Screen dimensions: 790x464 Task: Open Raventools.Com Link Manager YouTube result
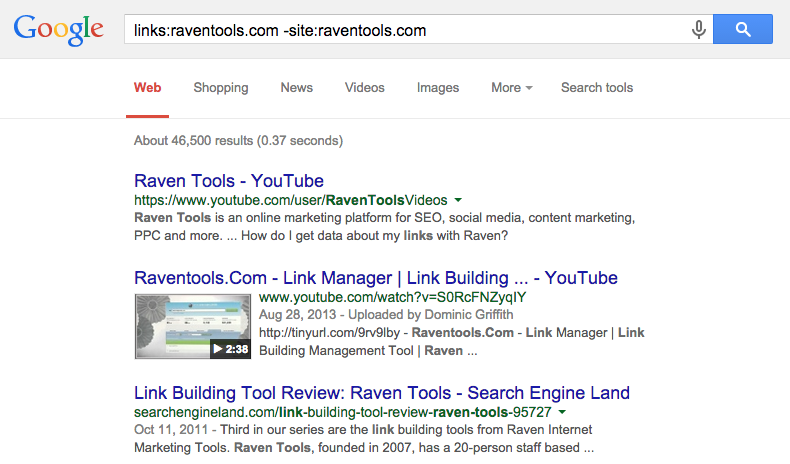pyautogui.click(x=376, y=278)
